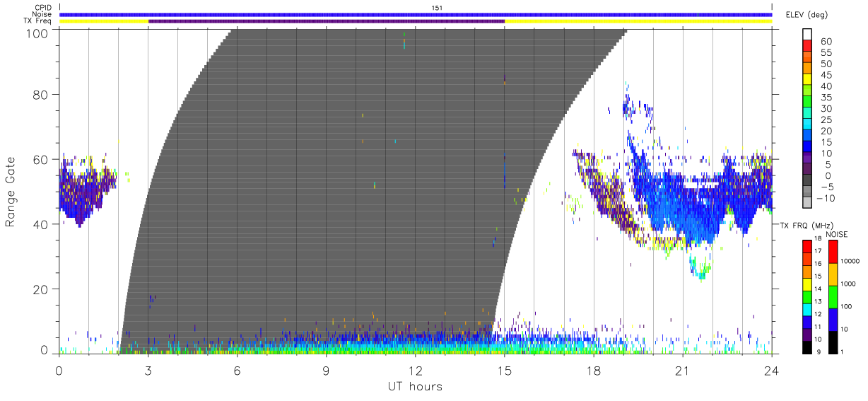Click '21' on the UT hours axis
868x401 pixels.
683,371
